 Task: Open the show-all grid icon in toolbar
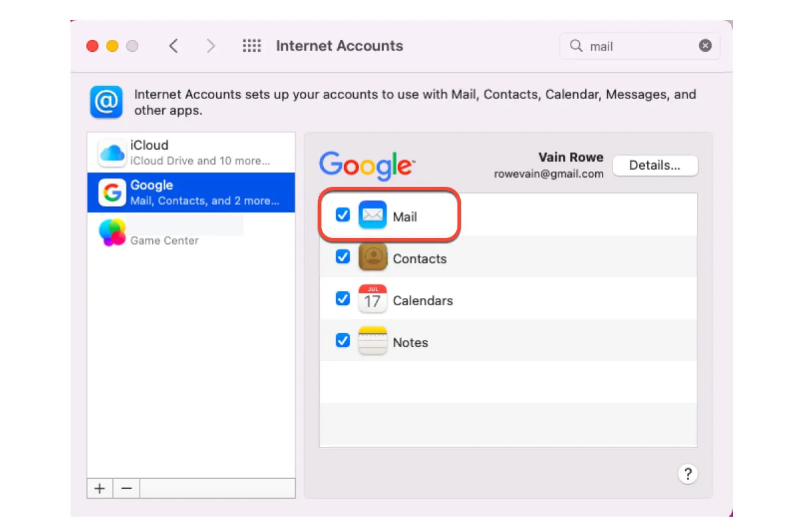pos(251,45)
